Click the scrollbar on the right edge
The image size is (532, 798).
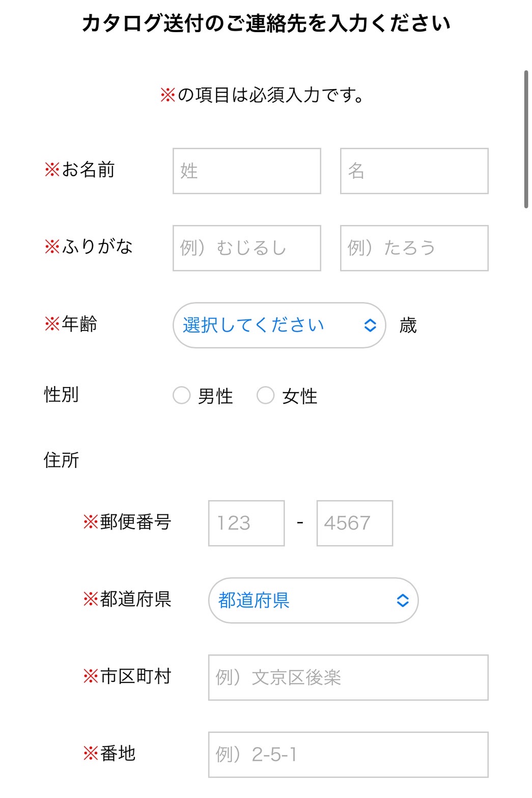point(527,140)
